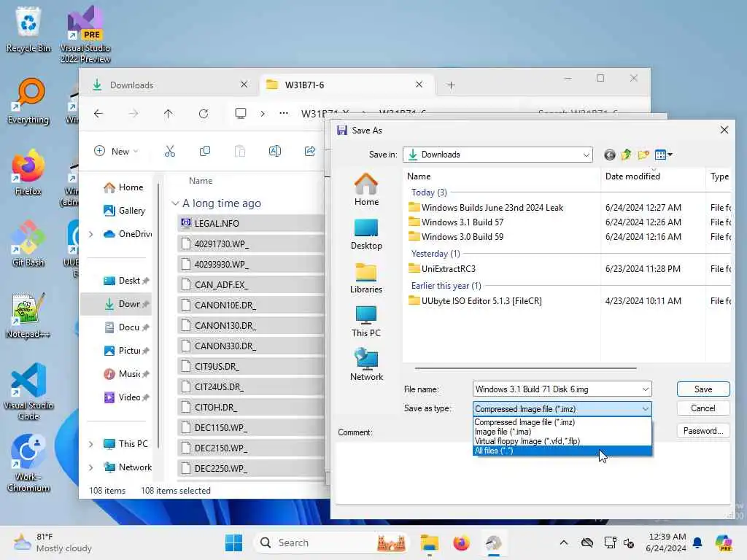Select the LEGAL.NFO file in Explorer
The image size is (747, 560).
pyautogui.click(x=252, y=223)
